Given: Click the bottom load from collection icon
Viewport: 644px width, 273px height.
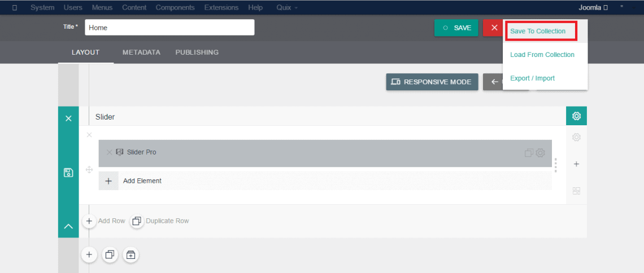Looking at the screenshot, I should click(130, 255).
